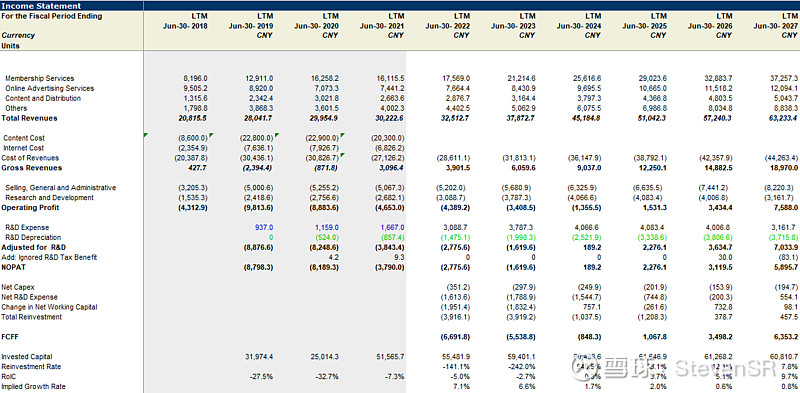Select the RoIC value -27.5%

click(262, 377)
